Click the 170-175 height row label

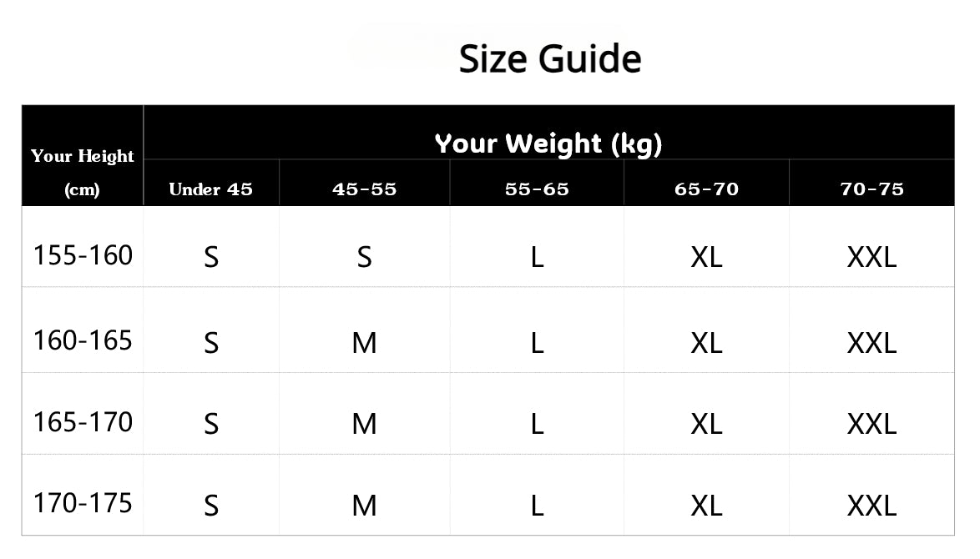coord(83,503)
